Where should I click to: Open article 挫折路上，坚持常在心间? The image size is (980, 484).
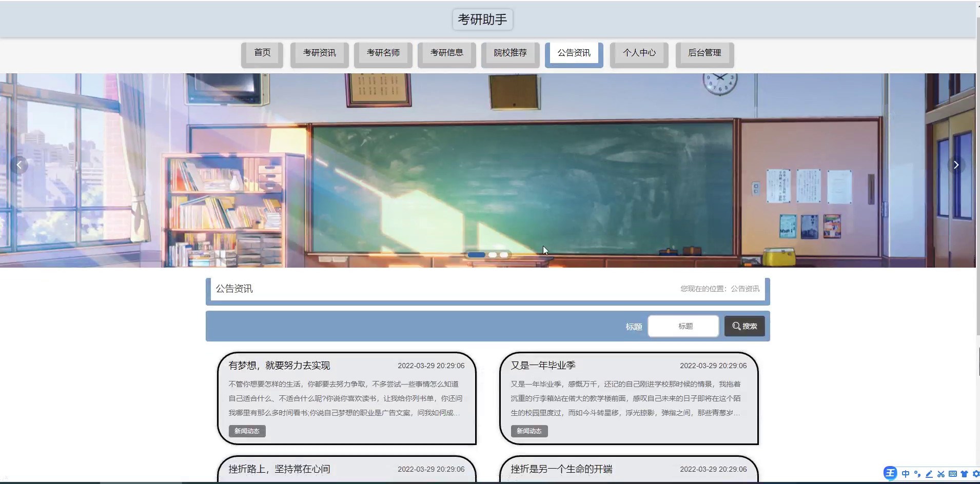click(x=279, y=469)
